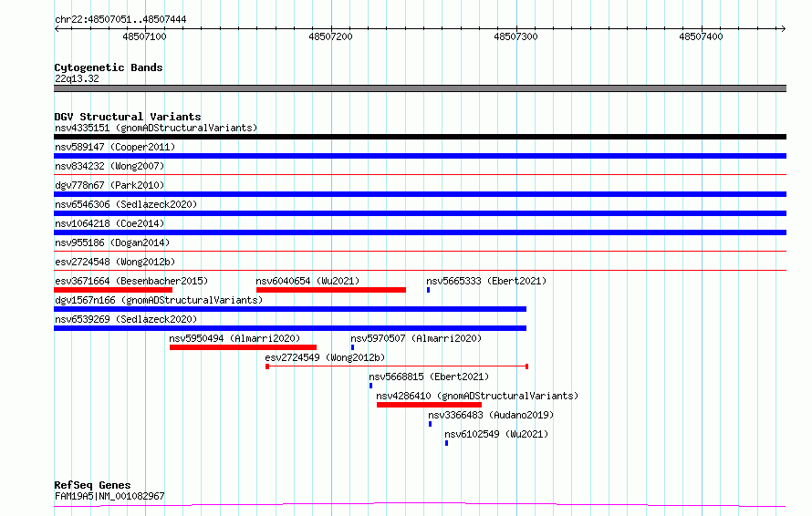Open the nsv6546306 (Sedlazeck2020) label
Screen dimensions: 812x516
pyautogui.click(x=126, y=204)
